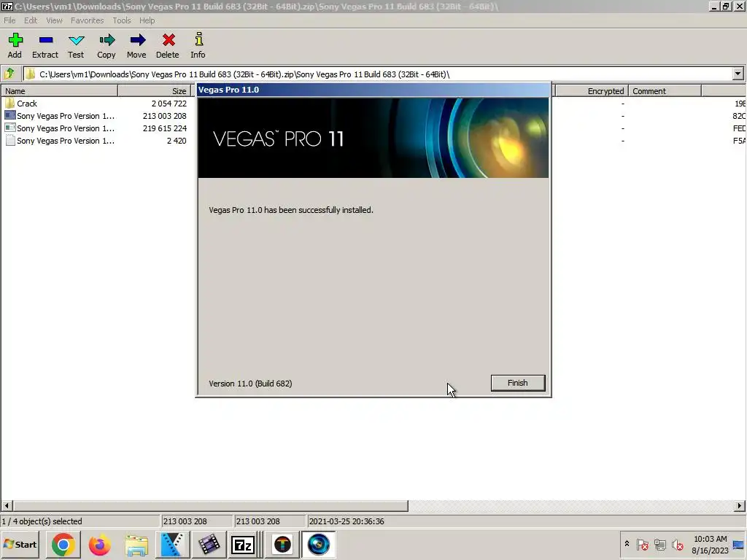Click the horizontal scrollbar thumb
Image resolution: width=747 pixels, height=560 pixels.
[x=210, y=506]
